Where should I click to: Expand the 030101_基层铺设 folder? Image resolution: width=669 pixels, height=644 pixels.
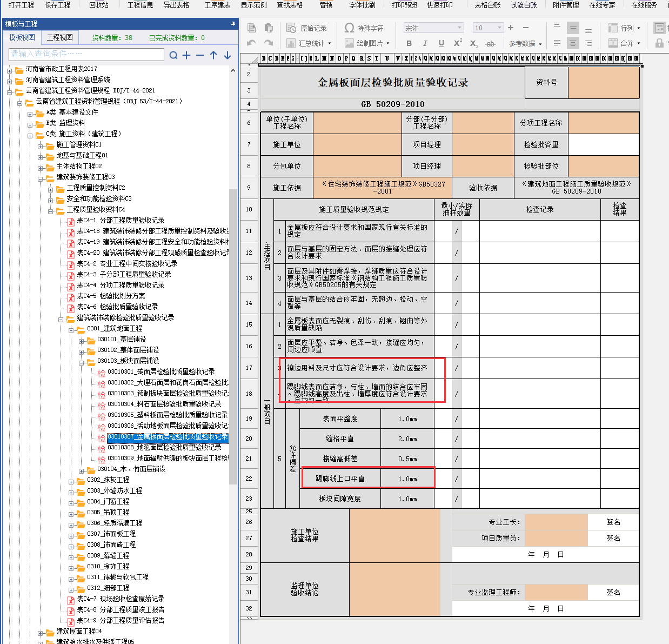81,341
